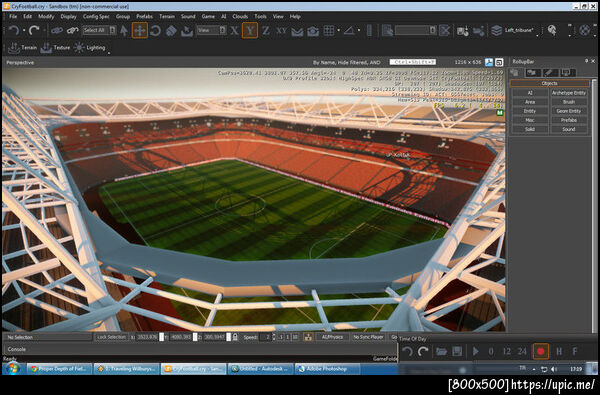Toggle Follow Terrain envelope icon
Viewport: 600px width, 395px height.
click(x=297, y=31)
